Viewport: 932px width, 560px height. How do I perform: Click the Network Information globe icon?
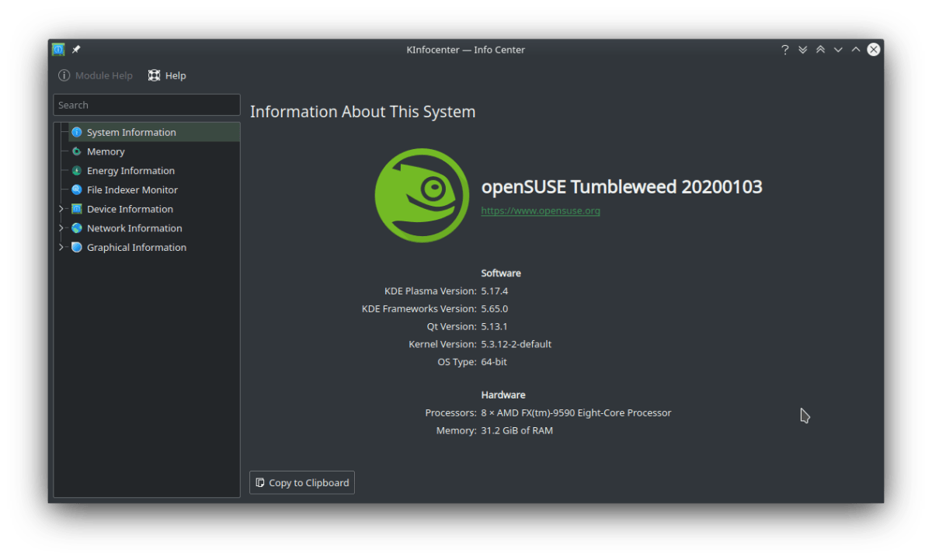77,228
